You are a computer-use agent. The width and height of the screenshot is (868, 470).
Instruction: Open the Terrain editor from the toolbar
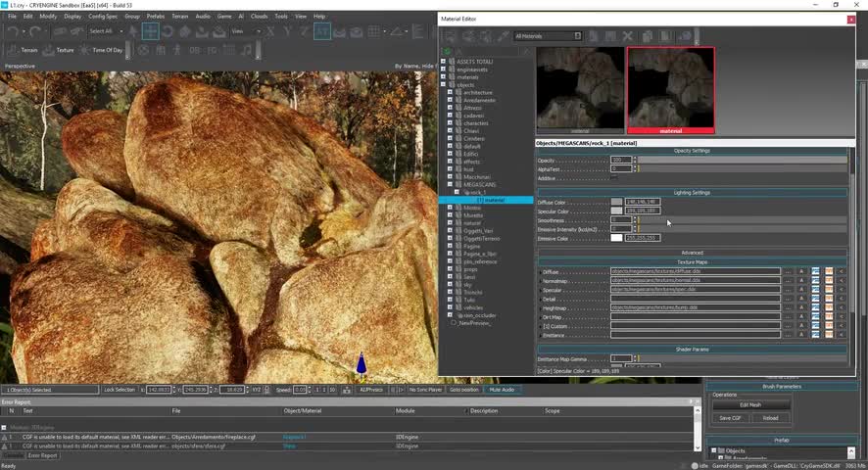pos(25,50)
